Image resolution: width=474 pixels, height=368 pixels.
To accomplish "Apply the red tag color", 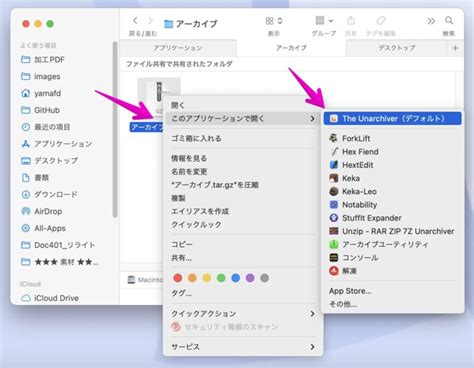I will pyautogui.click(x=178, y=278).
